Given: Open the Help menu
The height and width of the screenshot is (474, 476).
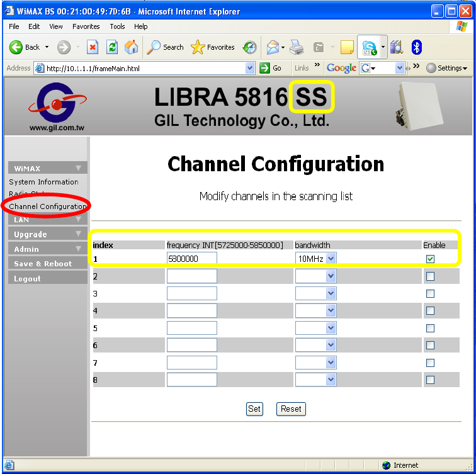Looking at the screenshot, I should pos(141,26).
